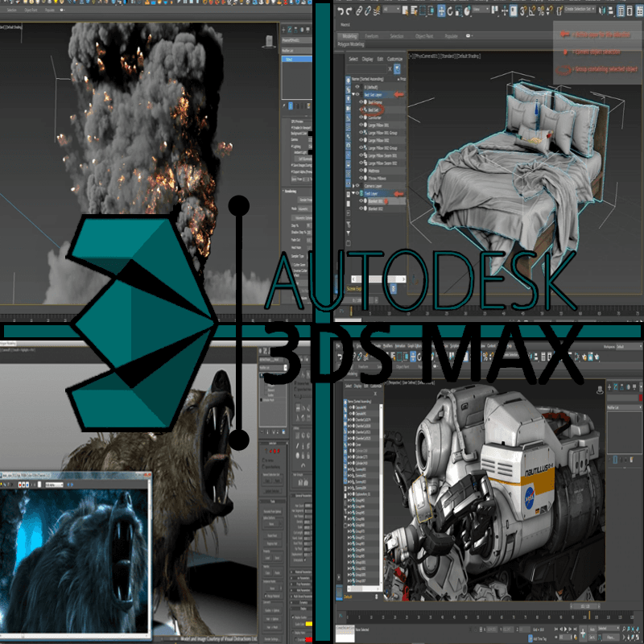
Task: Open Workspaces Default dropdown in robot scene
Action: (x=629, y=346)
